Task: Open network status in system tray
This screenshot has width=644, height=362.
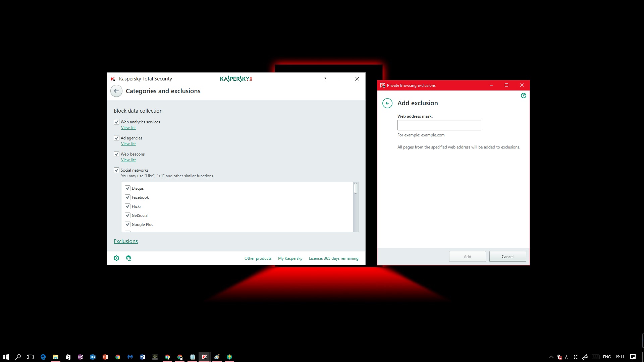Action: 568,357
